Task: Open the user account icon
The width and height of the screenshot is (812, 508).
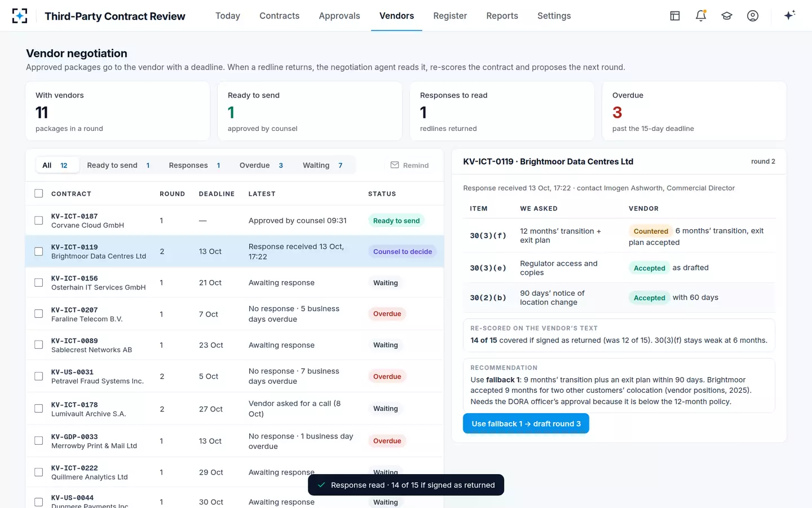Action: pyautogui.click(x=753, y=16)
